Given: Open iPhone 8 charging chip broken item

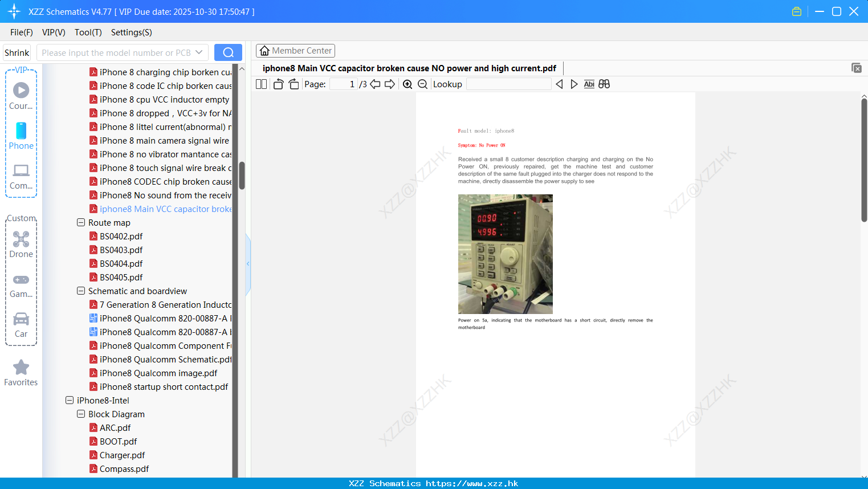Looking at the screenshot, I should point(161,72).
